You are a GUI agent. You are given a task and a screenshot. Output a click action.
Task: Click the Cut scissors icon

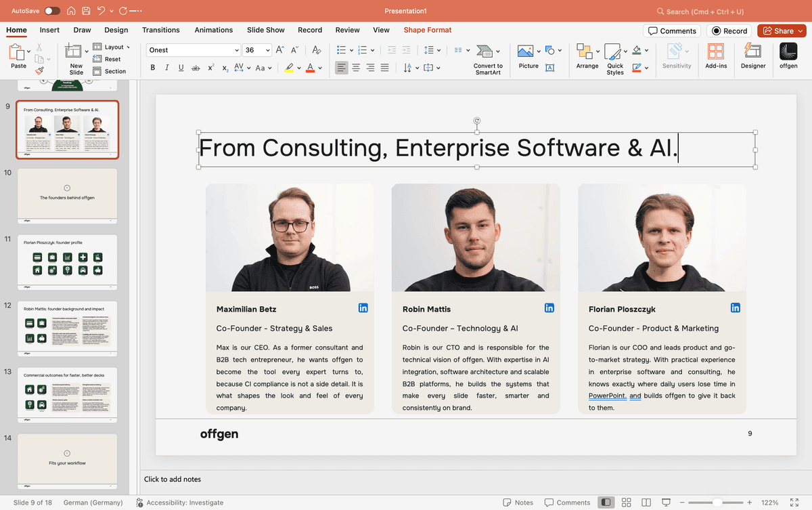coord(39,47)
